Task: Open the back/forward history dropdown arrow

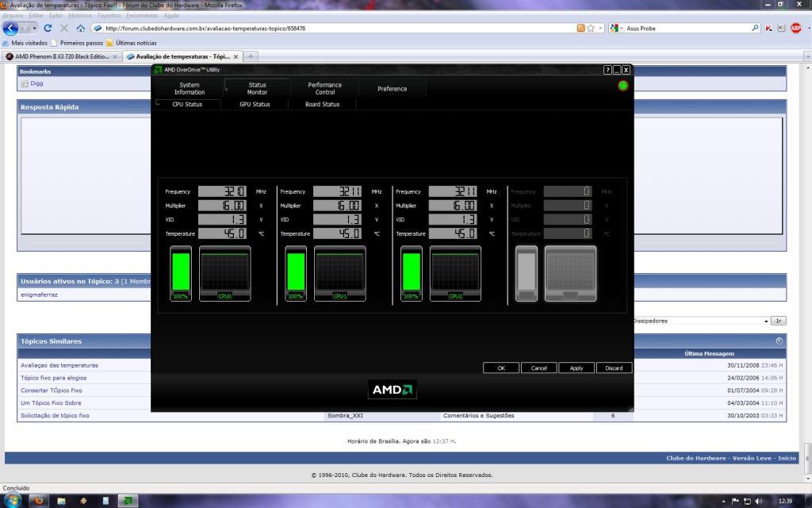Action: [35, 28]
